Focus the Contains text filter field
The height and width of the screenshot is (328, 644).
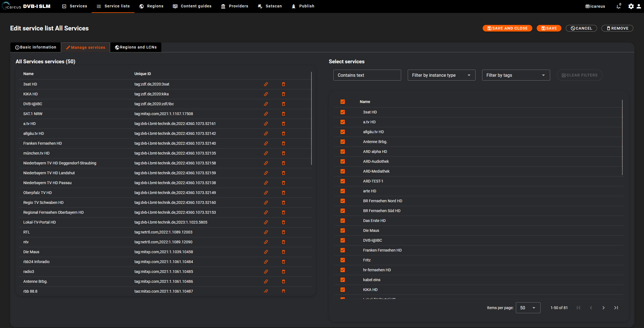coord(367,75)
